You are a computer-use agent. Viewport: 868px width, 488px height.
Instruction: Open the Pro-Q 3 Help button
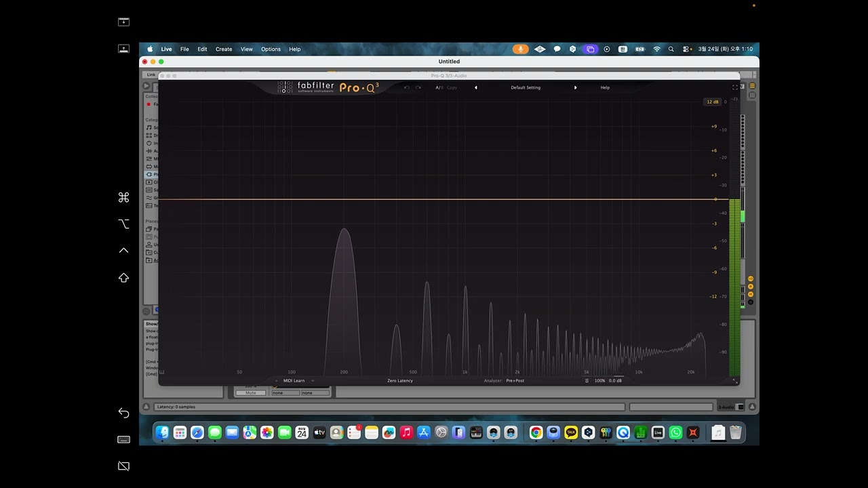point(605,87)
